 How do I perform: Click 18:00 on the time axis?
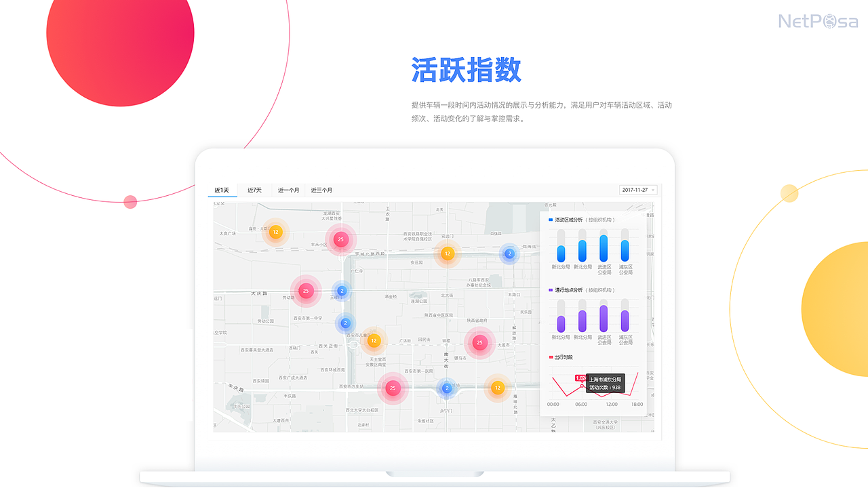637,405
